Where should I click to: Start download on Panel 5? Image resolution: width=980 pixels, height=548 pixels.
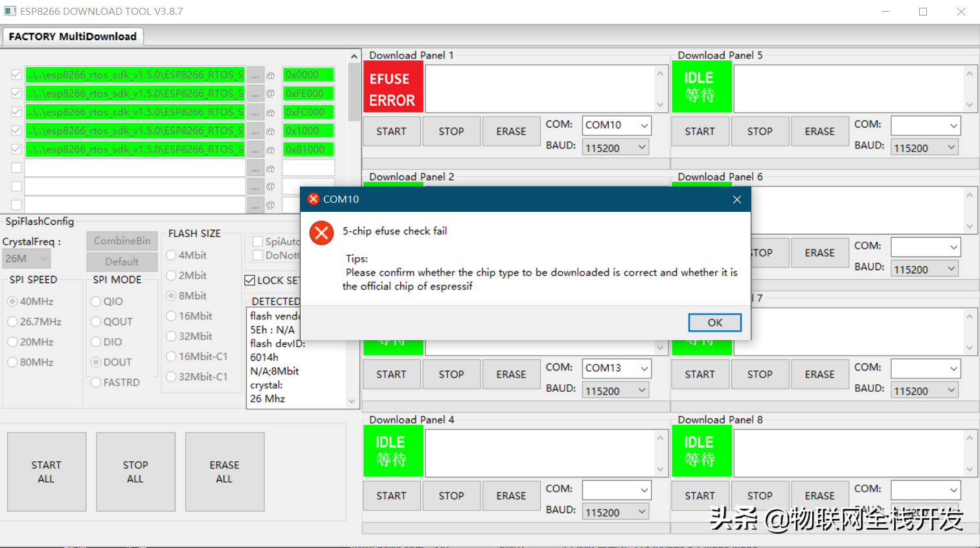pos(700,131)
